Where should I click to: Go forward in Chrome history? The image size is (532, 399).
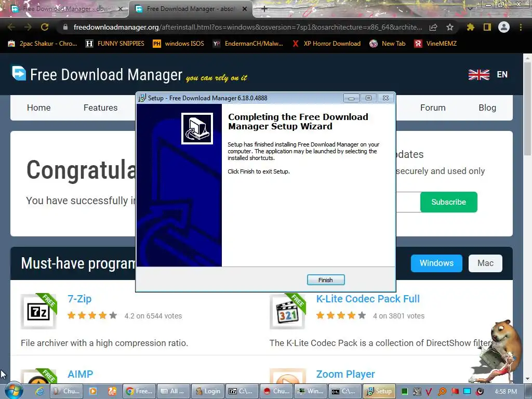tap(28, 27)
